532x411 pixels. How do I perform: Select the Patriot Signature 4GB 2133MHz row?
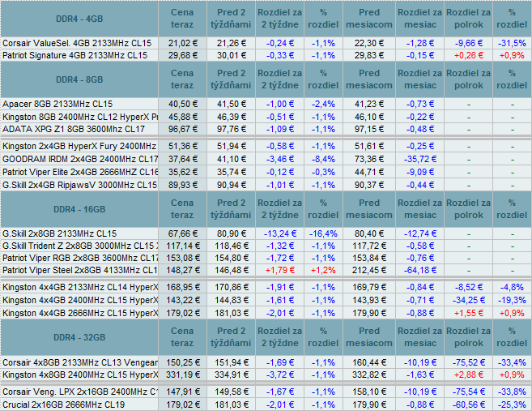(x=75, y=55)
